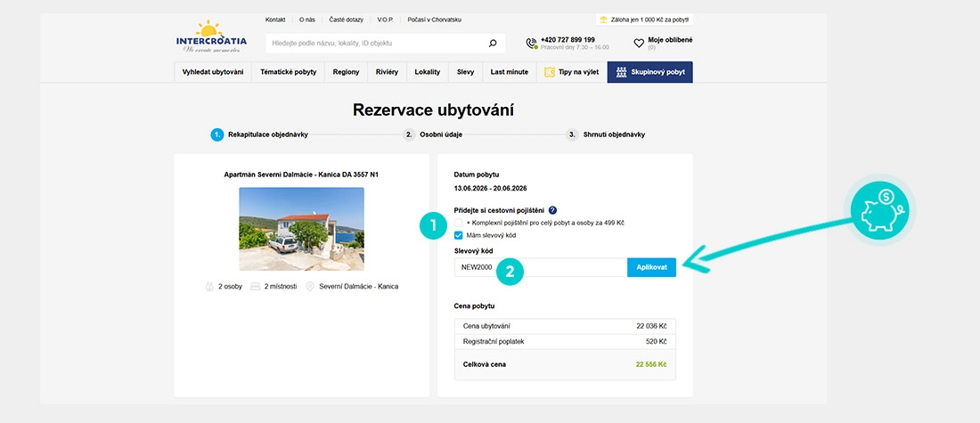Click the search magnifier icon
980x423 pixels.
pos(493,43)
